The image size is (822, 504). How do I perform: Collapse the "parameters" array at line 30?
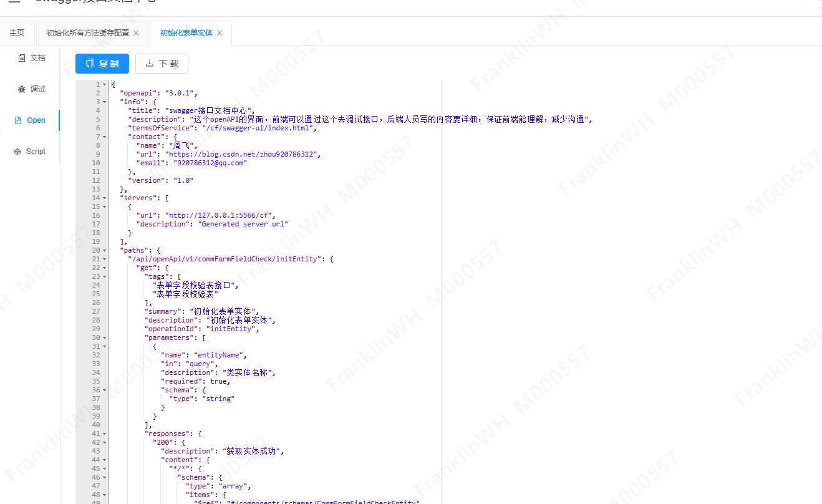point(105,337)
